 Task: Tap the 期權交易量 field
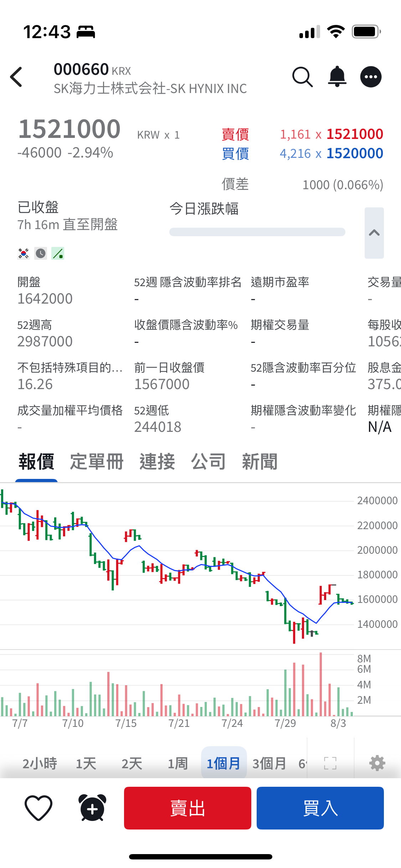point(280,333)
